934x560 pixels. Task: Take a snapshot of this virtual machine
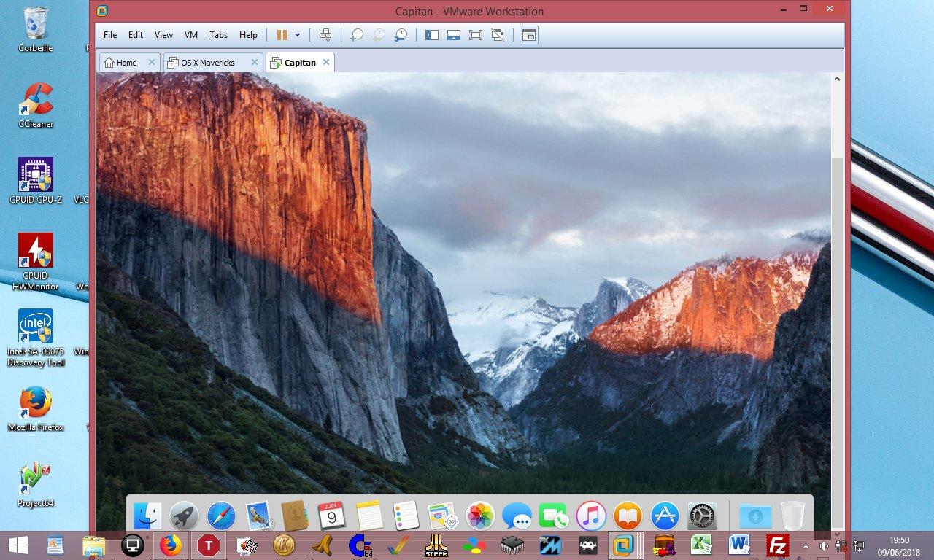357,35
